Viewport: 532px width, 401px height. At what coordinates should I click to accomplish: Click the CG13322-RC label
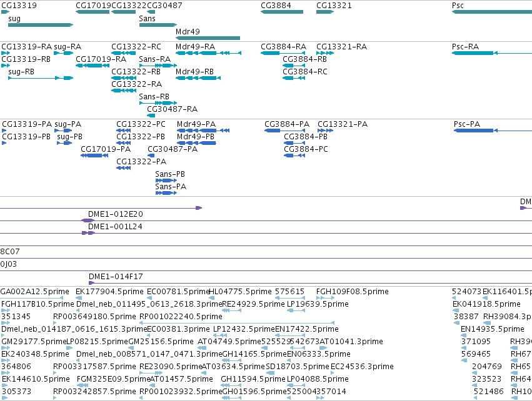(x=136, y=47)
